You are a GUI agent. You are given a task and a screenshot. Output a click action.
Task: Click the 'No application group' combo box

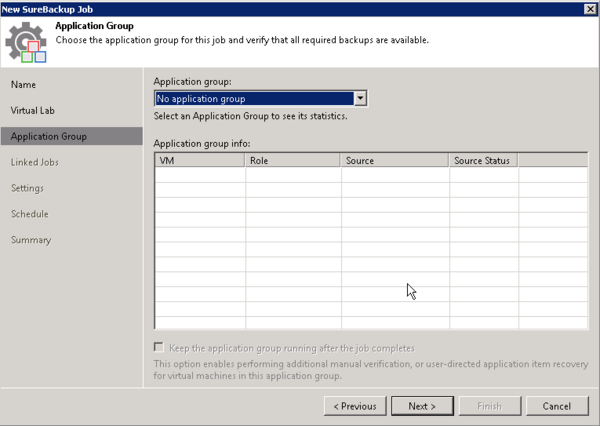254,99
